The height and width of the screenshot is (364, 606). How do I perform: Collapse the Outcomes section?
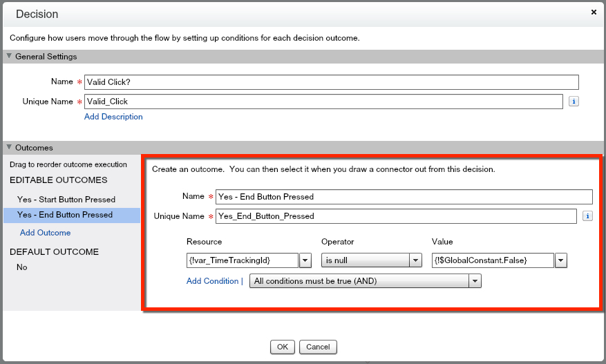tap(9, 148)
